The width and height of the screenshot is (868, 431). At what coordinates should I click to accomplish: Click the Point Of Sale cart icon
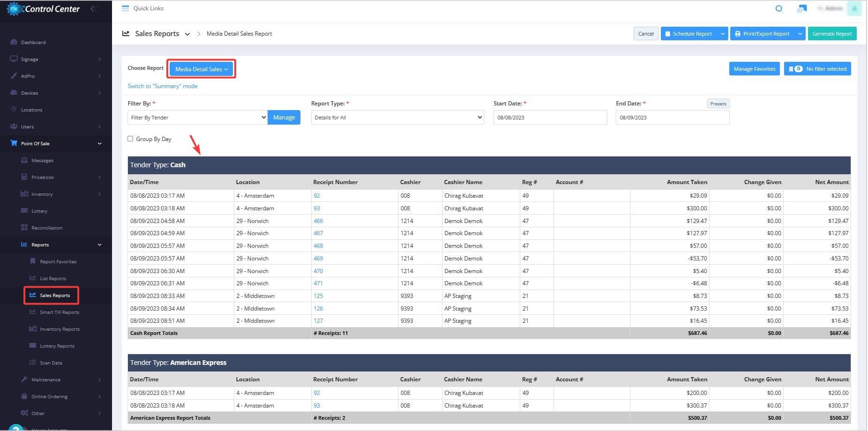point(14,143)
